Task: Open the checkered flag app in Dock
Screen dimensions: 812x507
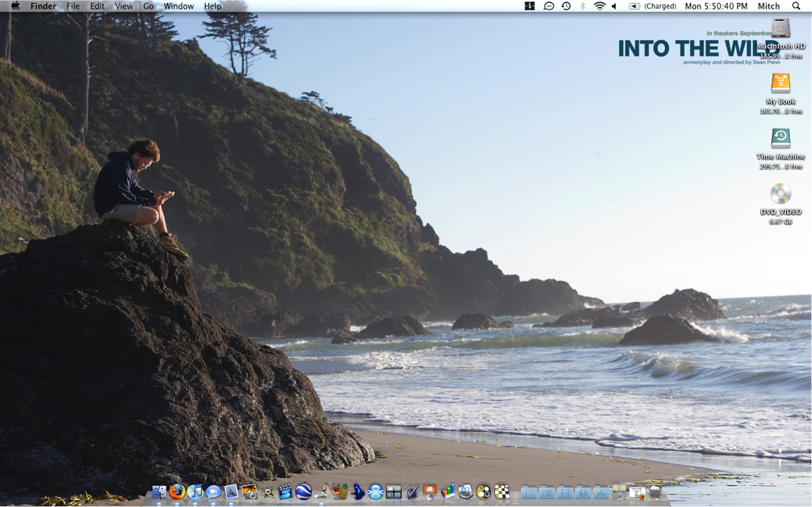Action: pos(501,492)
